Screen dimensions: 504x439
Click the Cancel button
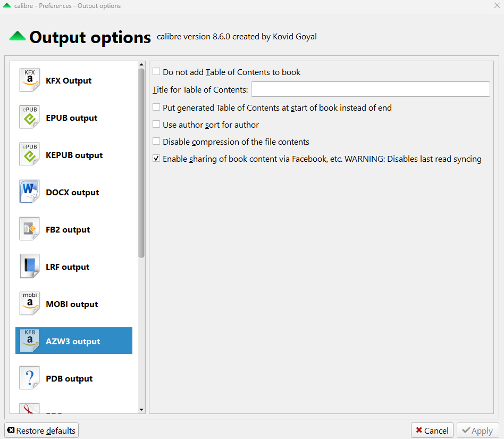(432, 430)
